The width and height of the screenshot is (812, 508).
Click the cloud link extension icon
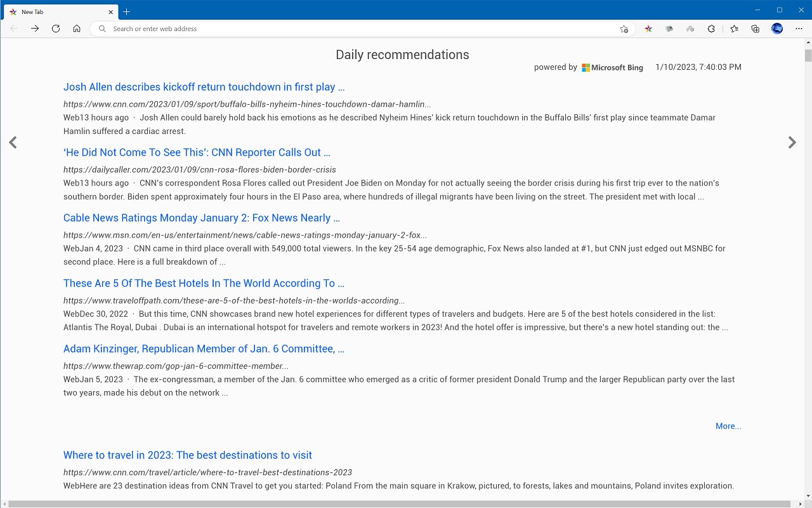point(690,29)
